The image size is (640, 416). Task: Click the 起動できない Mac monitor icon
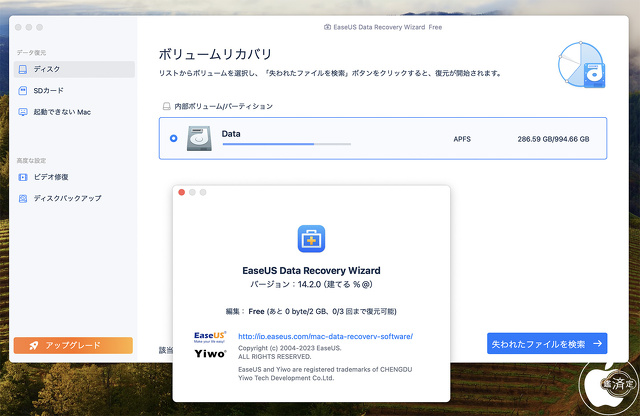(23, 112)
